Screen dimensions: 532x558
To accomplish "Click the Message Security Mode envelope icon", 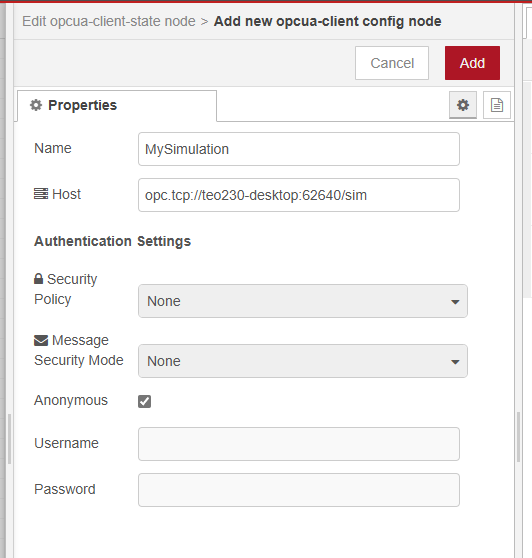I will coord(41,341).
